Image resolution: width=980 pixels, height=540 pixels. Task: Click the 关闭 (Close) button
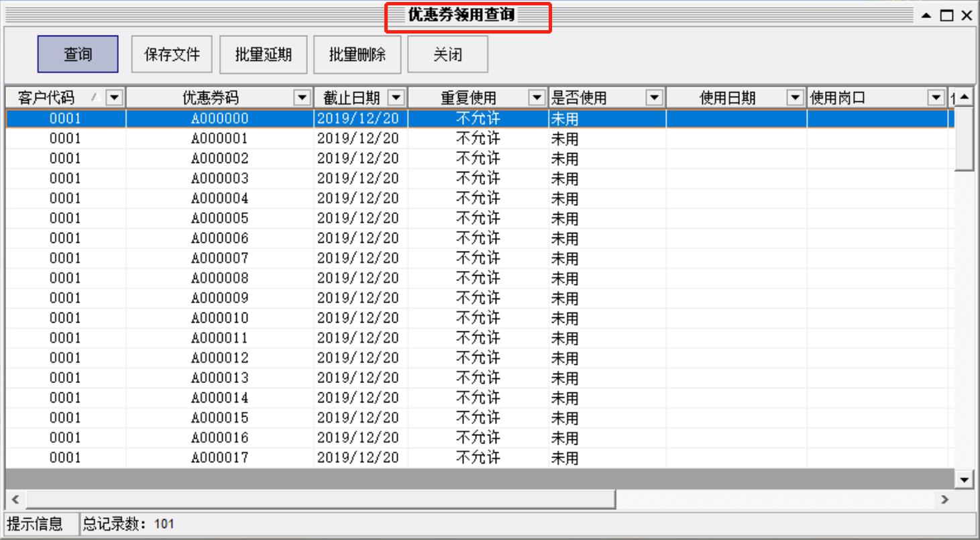point(449,55)
